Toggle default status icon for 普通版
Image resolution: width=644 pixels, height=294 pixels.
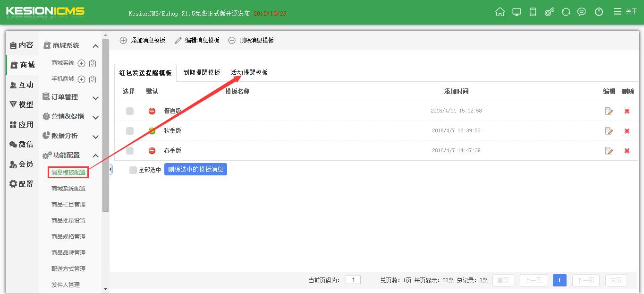[152, 111]
